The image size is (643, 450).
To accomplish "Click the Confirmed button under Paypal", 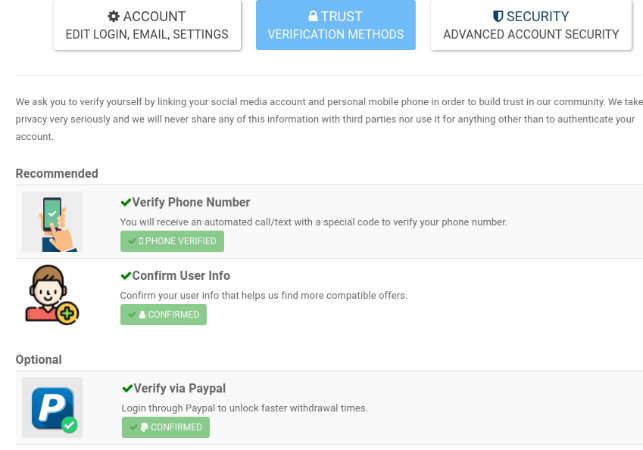I will tap(165, 427).
